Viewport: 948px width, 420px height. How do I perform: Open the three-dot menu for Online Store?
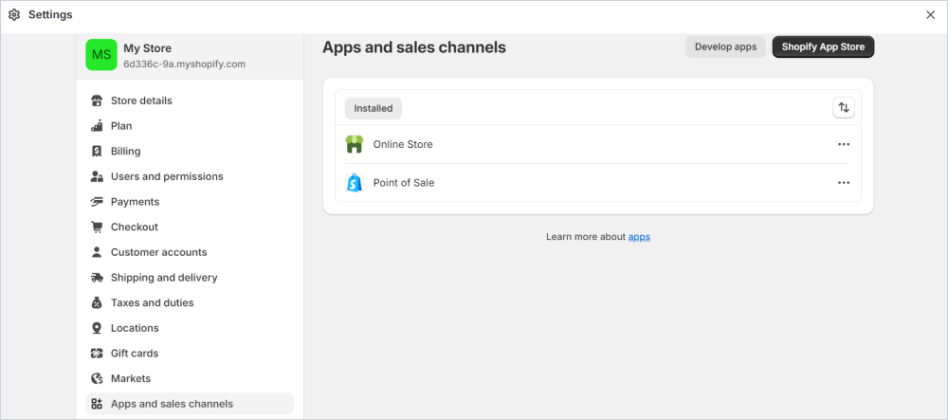coord(843,144)
